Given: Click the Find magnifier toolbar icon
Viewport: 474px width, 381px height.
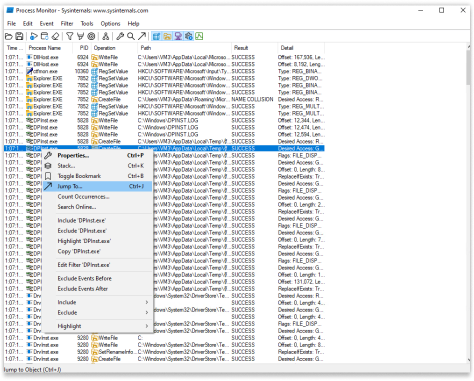Looking at the screenshot, I should [131, 36].
